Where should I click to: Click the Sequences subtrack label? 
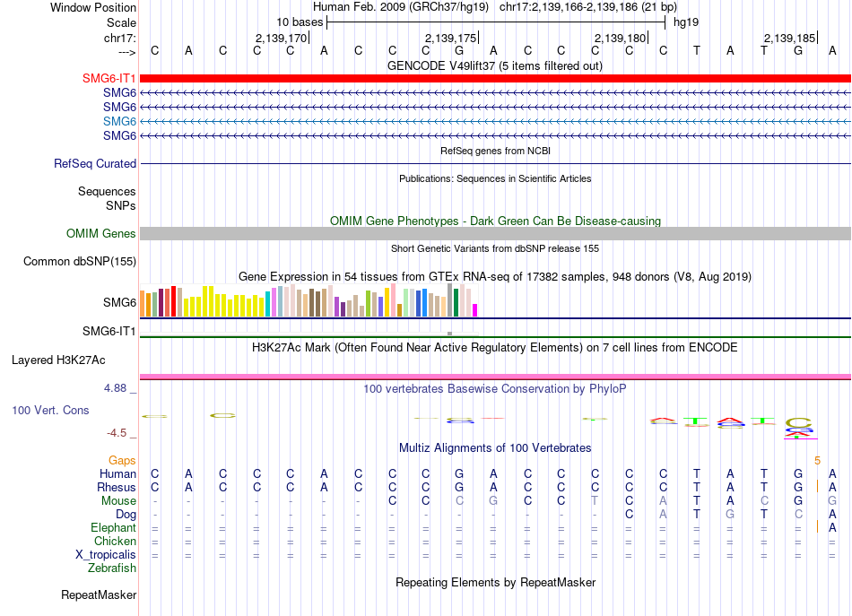click(107, 191)
